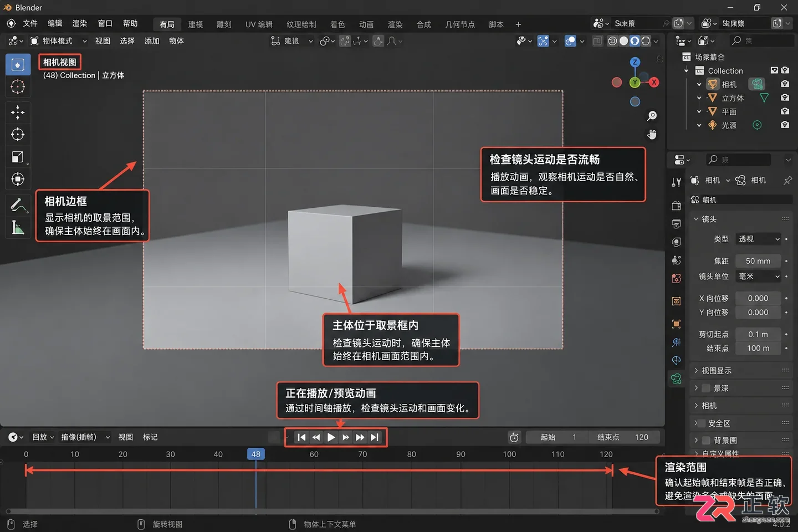The width and height of the screenshot is (798, 532).
Task: Enable the 背景图 checkbox
Action: tap(706, 440)
